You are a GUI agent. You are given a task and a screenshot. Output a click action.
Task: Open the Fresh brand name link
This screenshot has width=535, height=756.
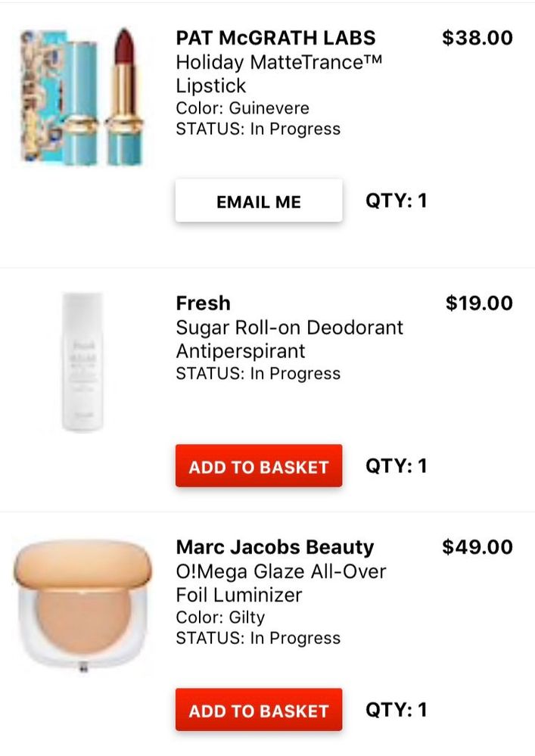(203, 303)
